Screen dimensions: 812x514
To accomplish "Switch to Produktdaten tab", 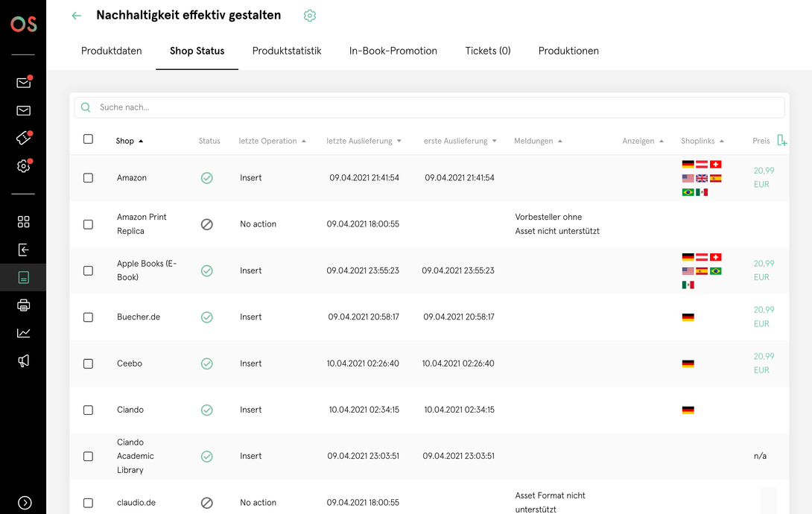I will point(111,51).
